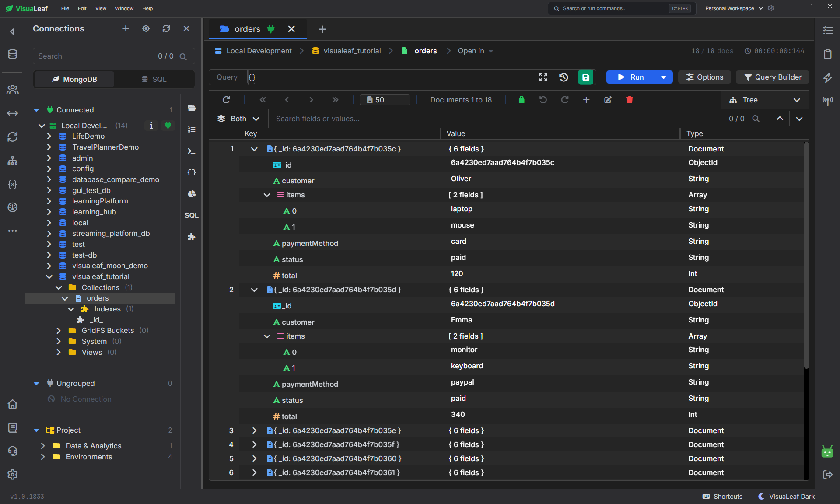Expand document 3 row
The height and width of the screenshot is (504, 840).
pos(254,430)
